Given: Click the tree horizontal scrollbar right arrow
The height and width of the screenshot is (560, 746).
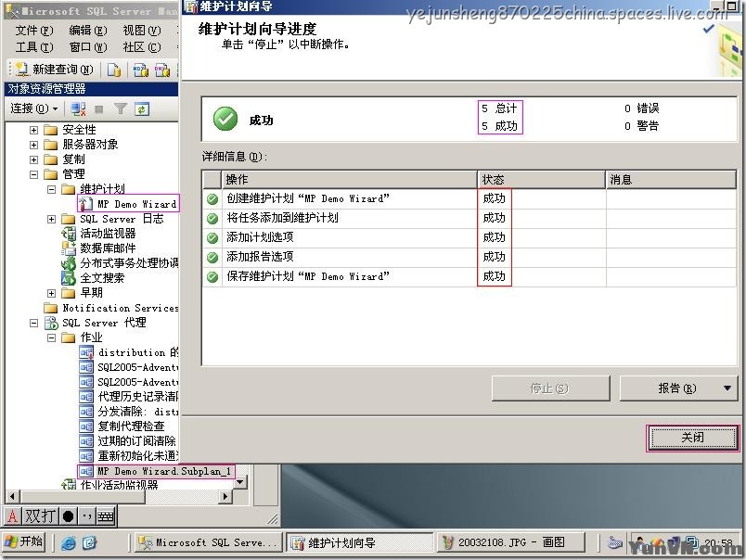Looking at the screenshot, I should point(226,496).
